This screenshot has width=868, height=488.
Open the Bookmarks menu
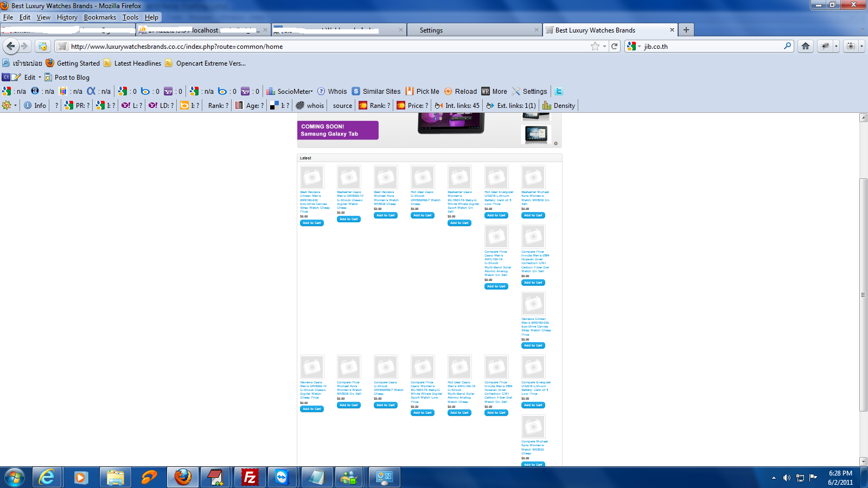click(x=100, y=17)
